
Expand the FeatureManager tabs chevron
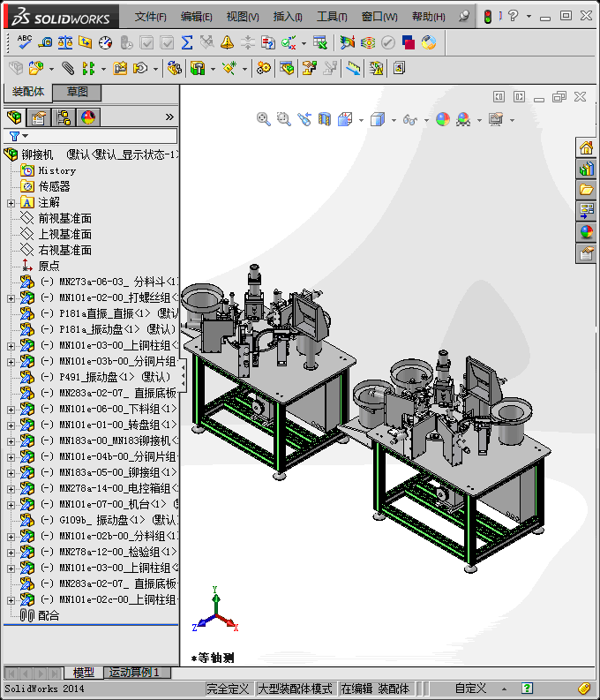tap(169, 117)
